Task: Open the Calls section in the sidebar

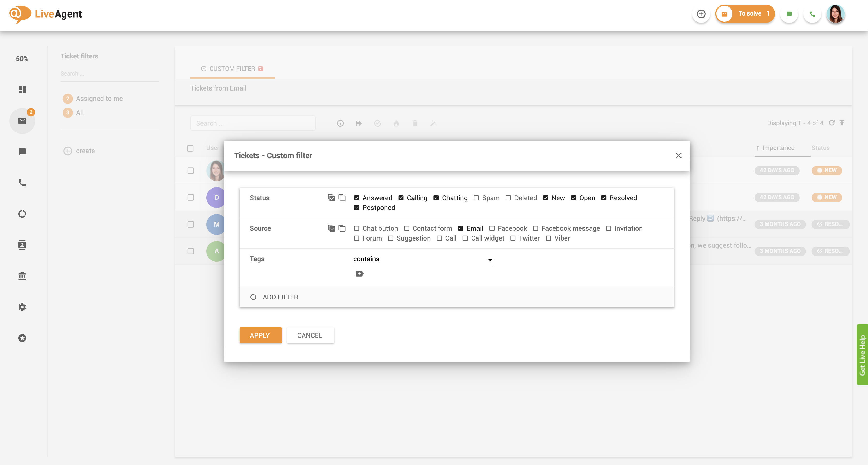Action: pyautogui.click(x=22, y=183)
